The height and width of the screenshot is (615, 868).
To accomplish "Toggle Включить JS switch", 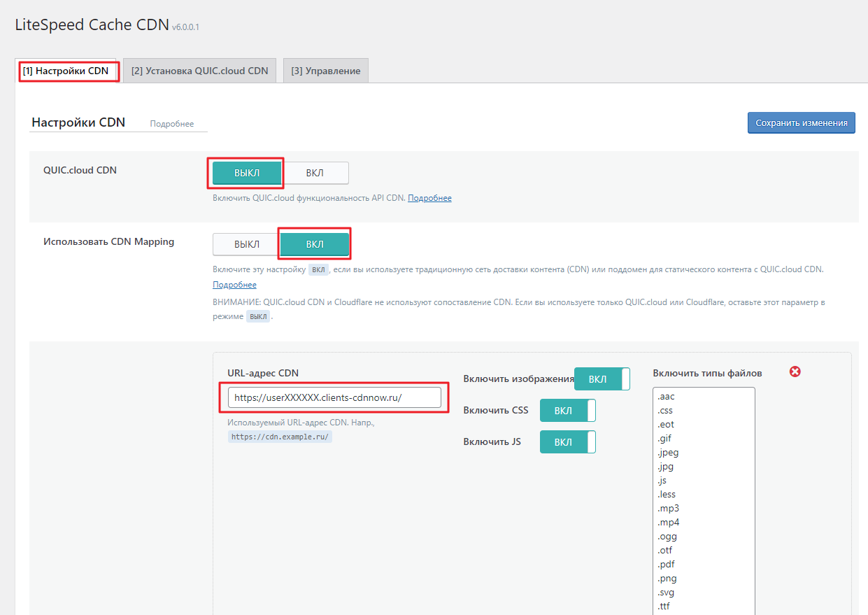I will (567, 442).
